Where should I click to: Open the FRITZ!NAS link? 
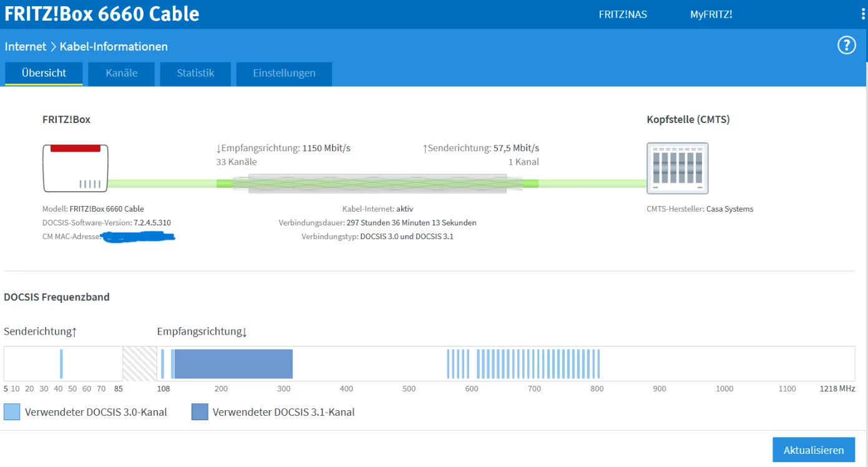pos(623,14)
